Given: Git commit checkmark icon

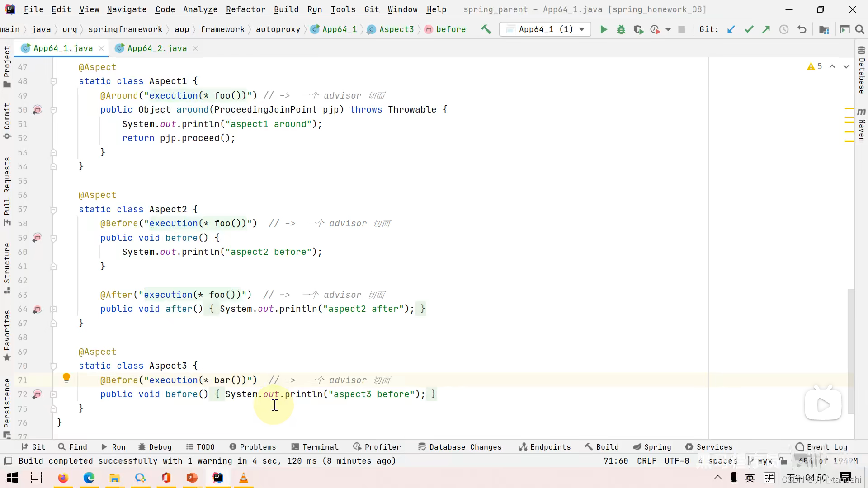Looking at the screenshot, I should coord(749,30).
